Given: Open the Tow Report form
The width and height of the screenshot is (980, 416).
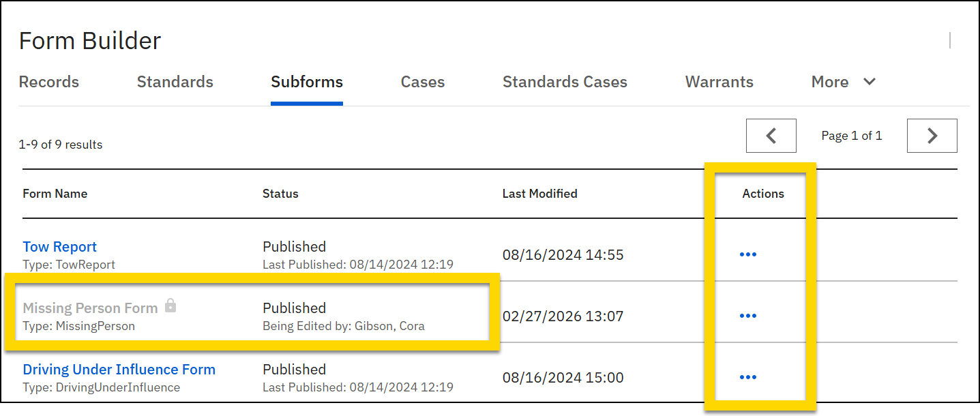Looking at the screenshot, I should (59, 246).
